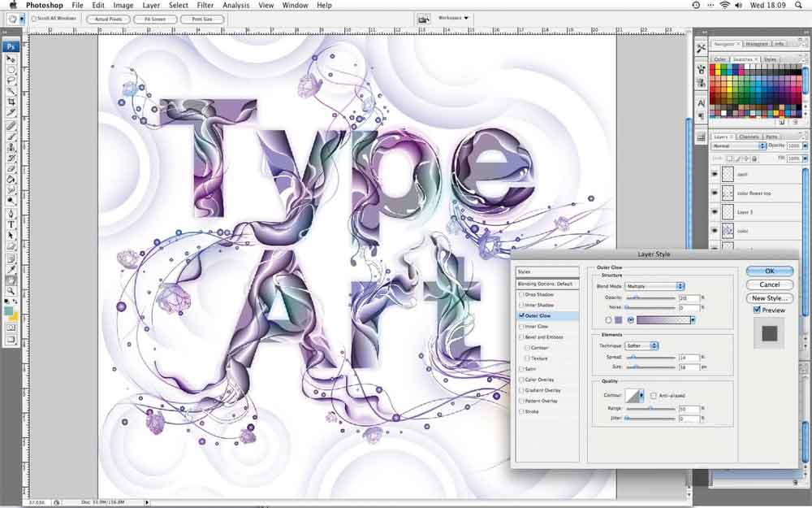Viewport: 812px width, 508px height.
Task: Click Cancel in Layer Style dialog
Action: tap(770, 284)
